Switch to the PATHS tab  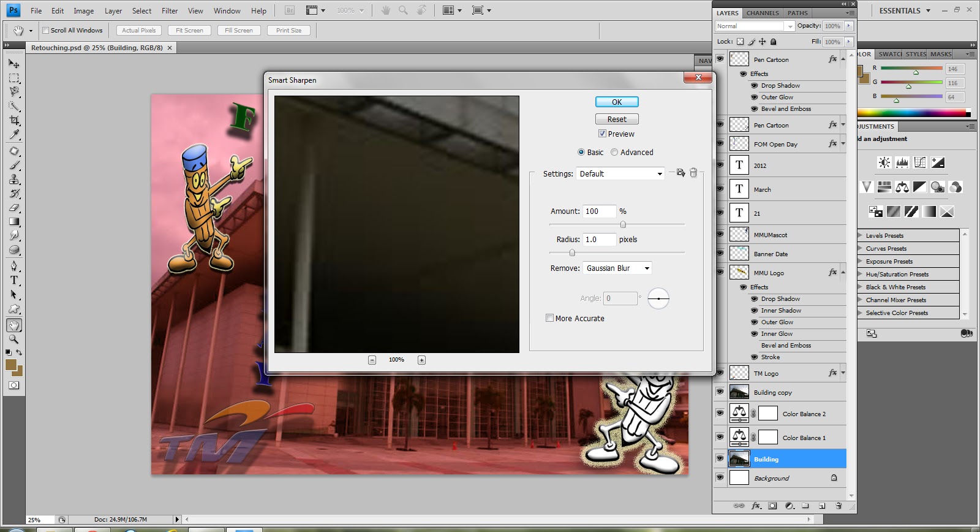(797, 13)
